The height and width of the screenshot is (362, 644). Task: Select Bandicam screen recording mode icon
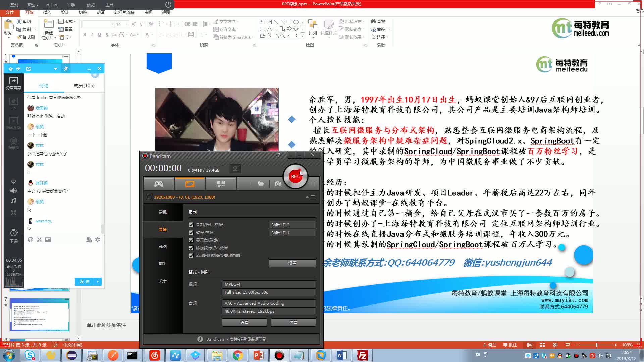point(190,184)
